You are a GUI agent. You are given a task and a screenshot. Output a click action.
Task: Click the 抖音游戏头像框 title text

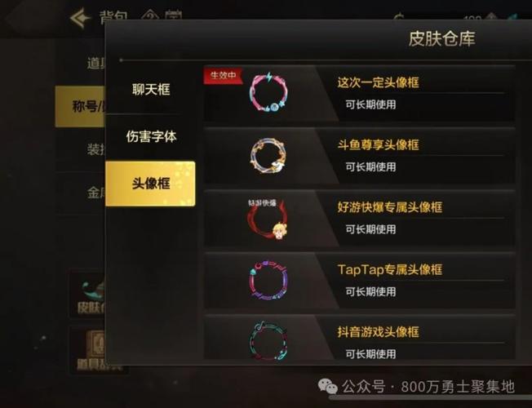379,332
